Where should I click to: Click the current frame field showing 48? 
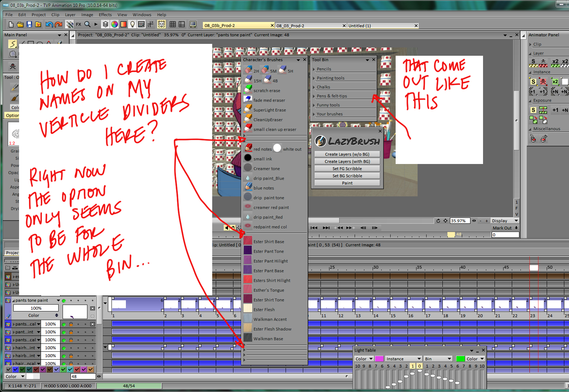tap(83, 376)
